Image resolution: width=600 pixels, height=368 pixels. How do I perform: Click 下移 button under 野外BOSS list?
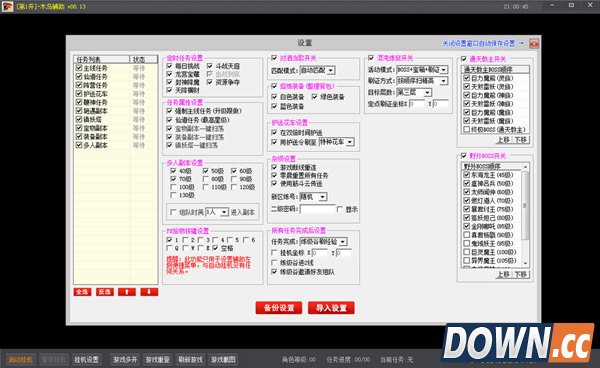[521, 274]
